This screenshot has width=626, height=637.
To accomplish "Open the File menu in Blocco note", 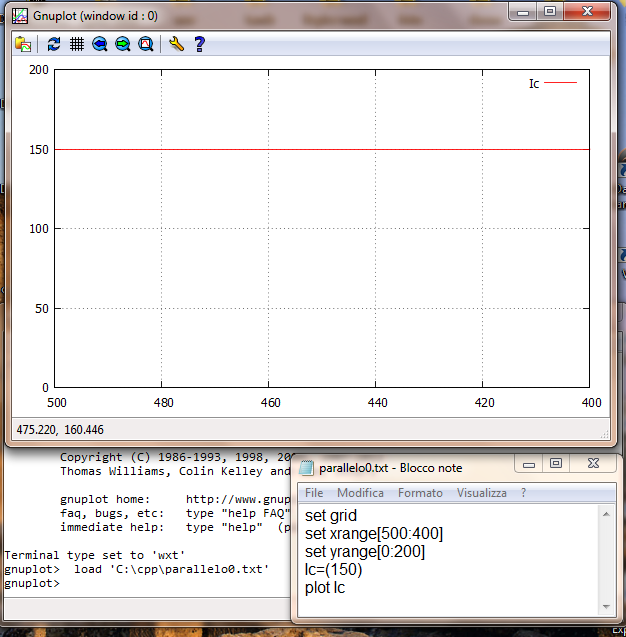I will pyautogui.click(x=314, y=493).
